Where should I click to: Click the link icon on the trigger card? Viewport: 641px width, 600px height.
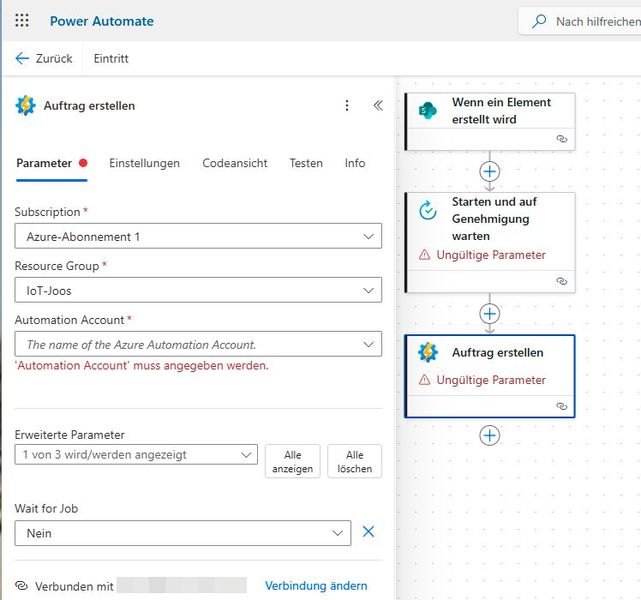pos(562,139)
